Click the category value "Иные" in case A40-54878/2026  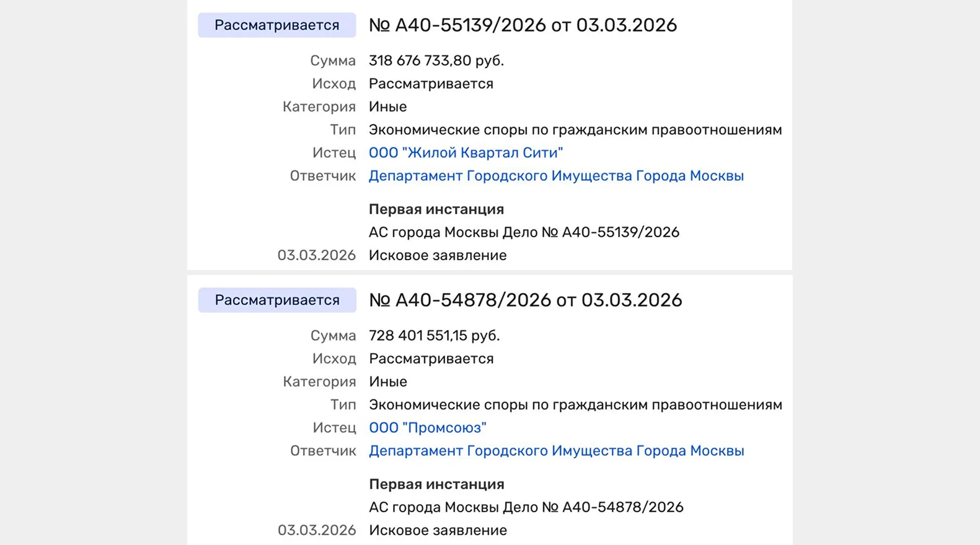tap(387, 381)
